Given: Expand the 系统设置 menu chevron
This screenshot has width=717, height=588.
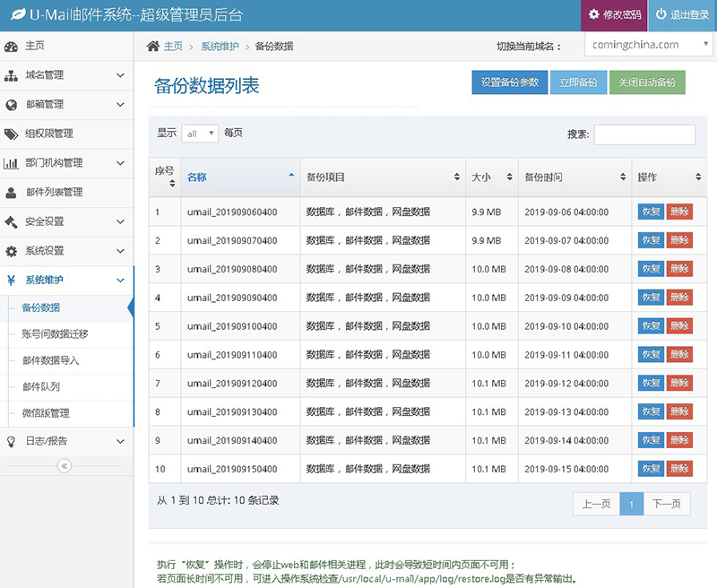Looking at the screenshot, I should point(120,251).
